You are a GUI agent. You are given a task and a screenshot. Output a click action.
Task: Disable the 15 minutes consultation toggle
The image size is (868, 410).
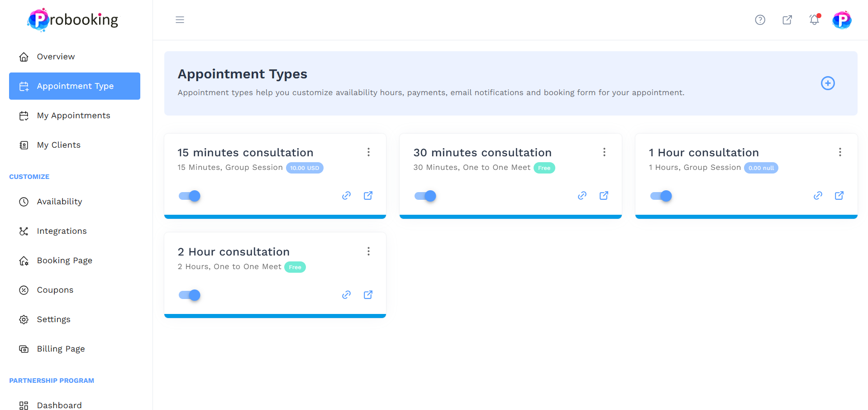coord(190,196)
